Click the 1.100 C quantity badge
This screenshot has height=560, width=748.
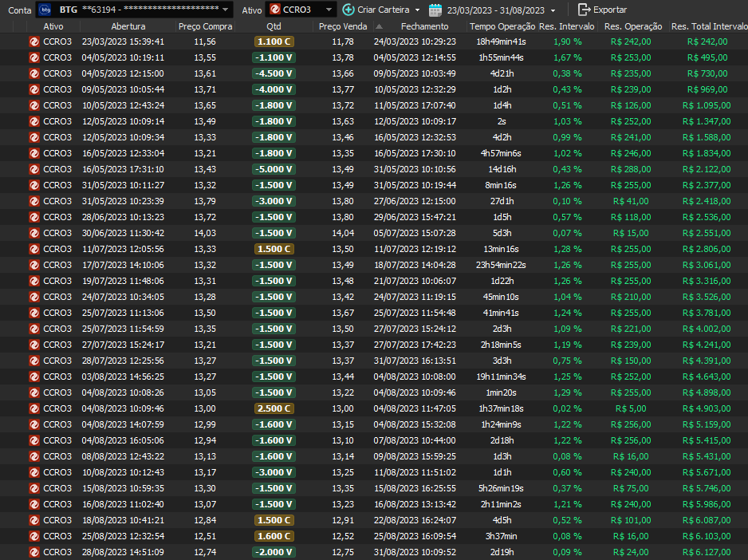pyautogui.click(x=274, y=41)
